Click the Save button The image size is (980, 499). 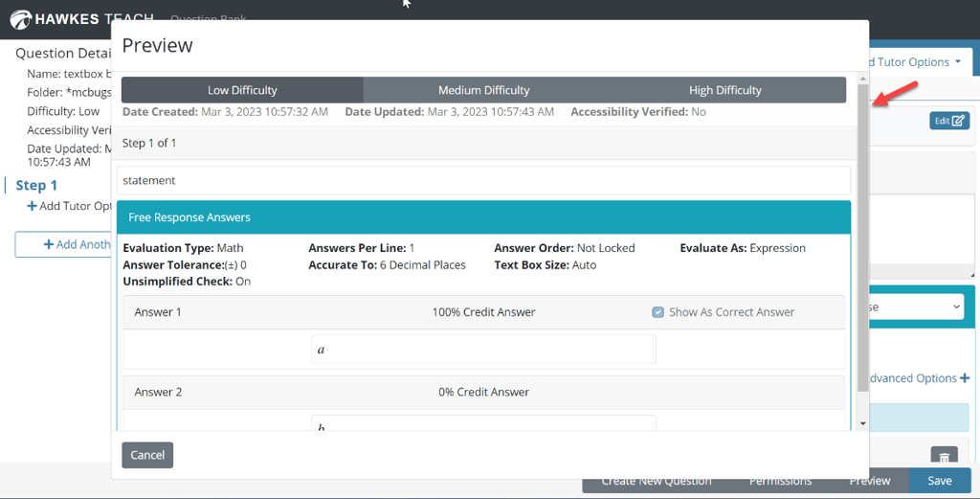tap(939, 481)
